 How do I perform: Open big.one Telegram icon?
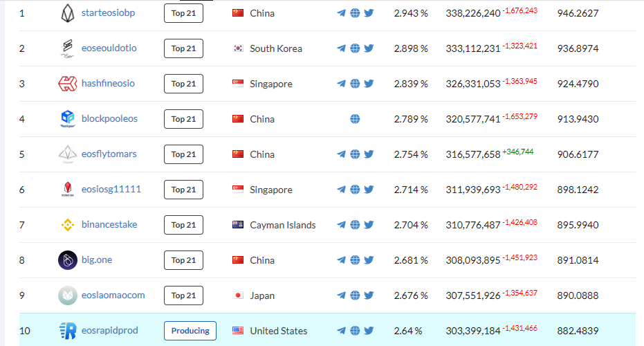341,260
